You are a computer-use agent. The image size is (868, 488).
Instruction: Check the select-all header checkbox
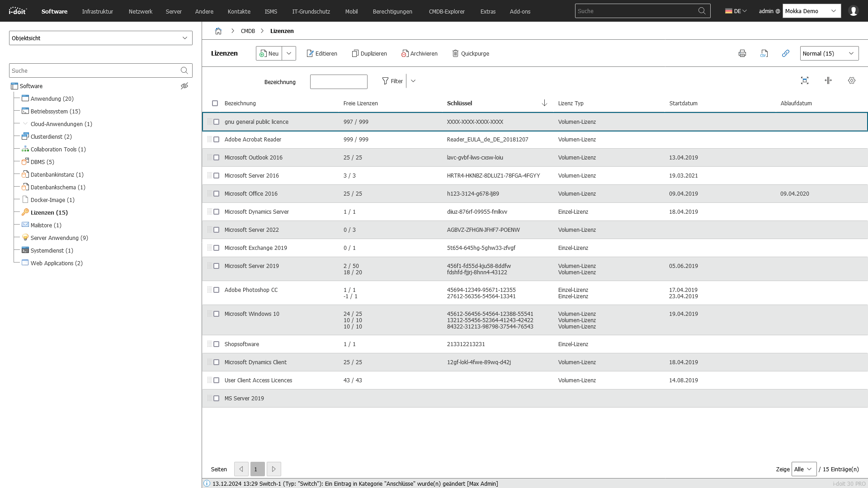tap(215, 103)
